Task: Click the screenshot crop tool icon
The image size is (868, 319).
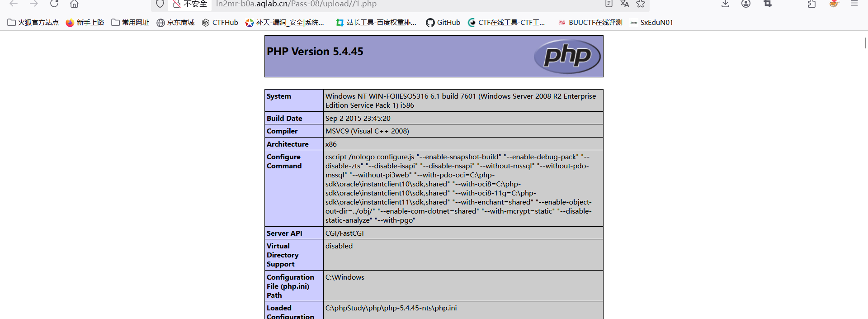Action: (x=768, y=4)
